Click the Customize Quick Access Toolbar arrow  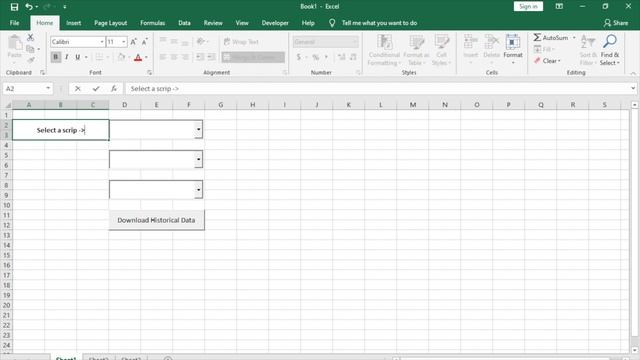point(64,7)
